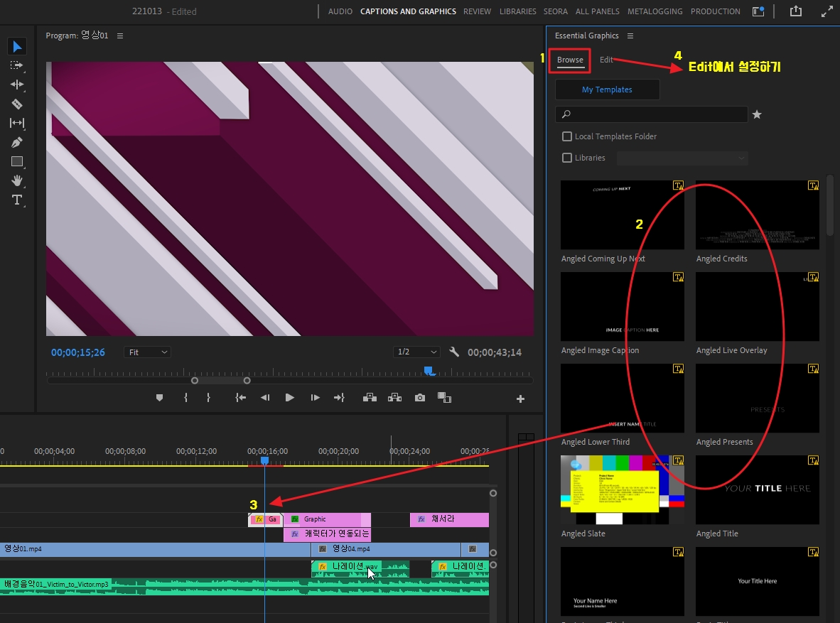
Task: Click the template search field
Action: tap(652, 114)
